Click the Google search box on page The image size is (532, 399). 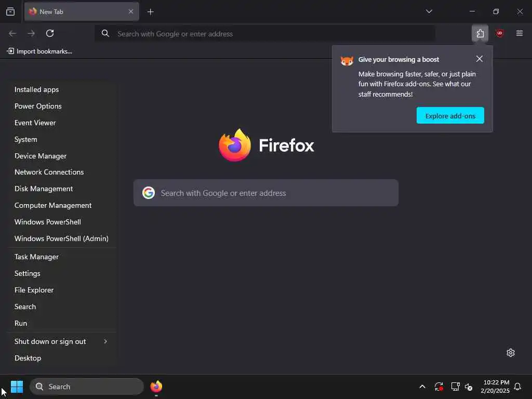[265, 193]
